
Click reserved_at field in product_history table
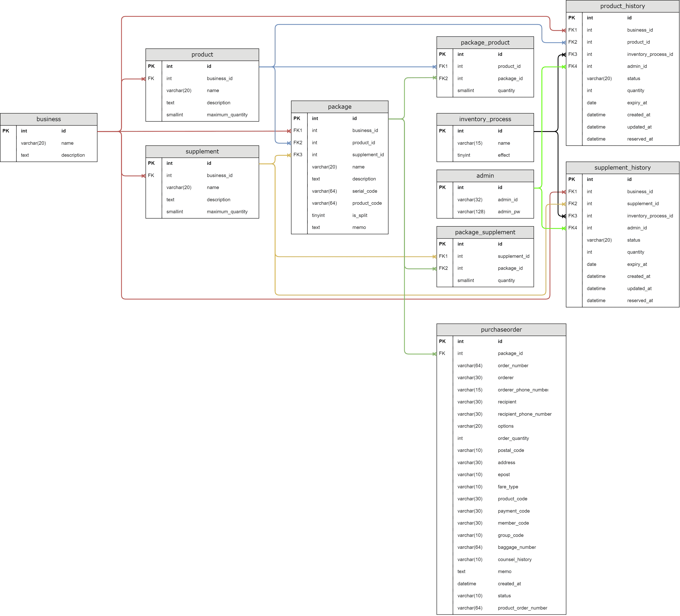[640, 139]
